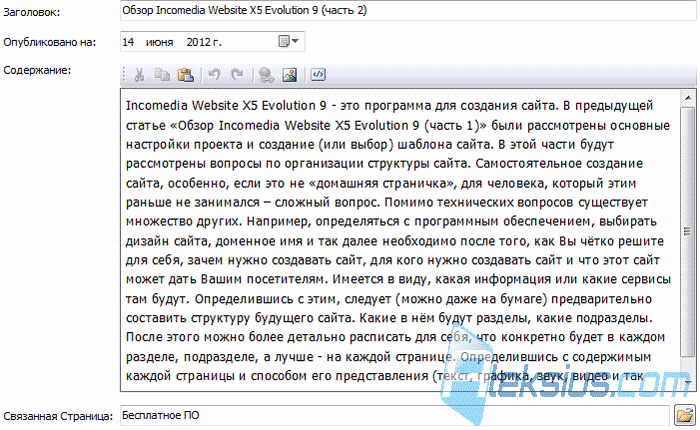The height and width of the screenshot is (430, 700).
Task: Open the publication date calendar dropdown
Action: click(x=289, y=42)
